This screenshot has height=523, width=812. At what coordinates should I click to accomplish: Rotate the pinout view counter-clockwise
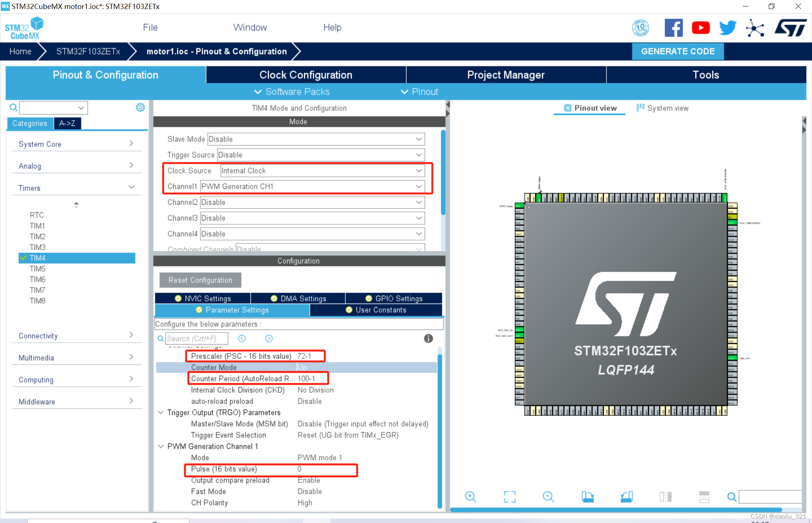coord(626,497)
